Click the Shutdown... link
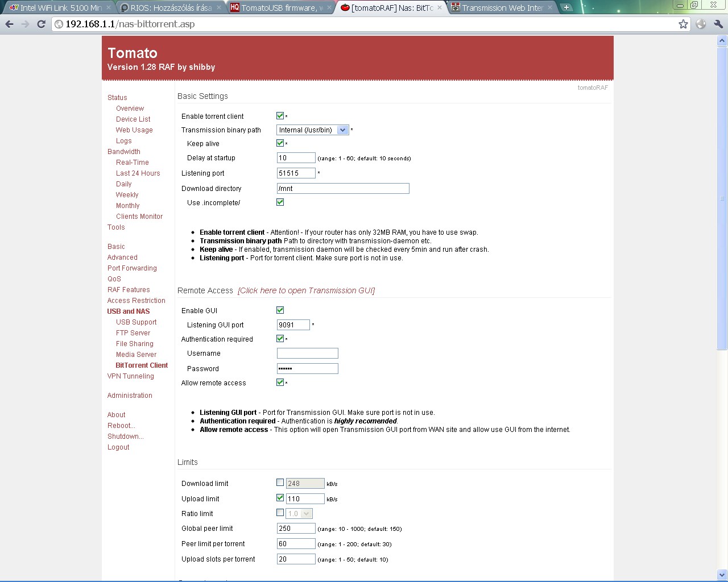This screenshot has width=728, height=582. tap(126, 436)
